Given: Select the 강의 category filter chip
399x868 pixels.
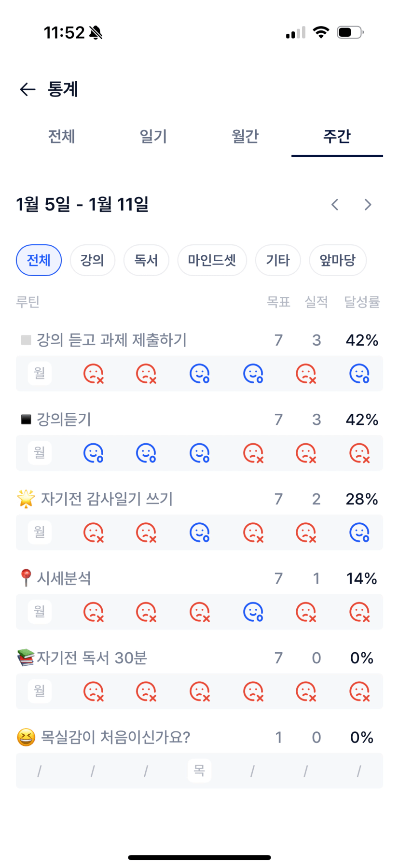Looking at the screenshot, I should (92, 260).
